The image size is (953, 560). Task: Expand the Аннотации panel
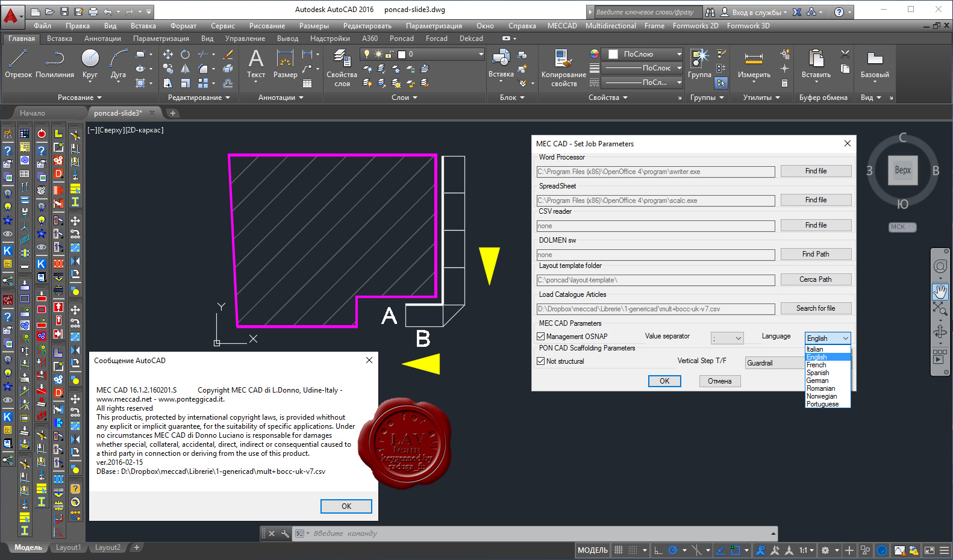pos(281,98)
